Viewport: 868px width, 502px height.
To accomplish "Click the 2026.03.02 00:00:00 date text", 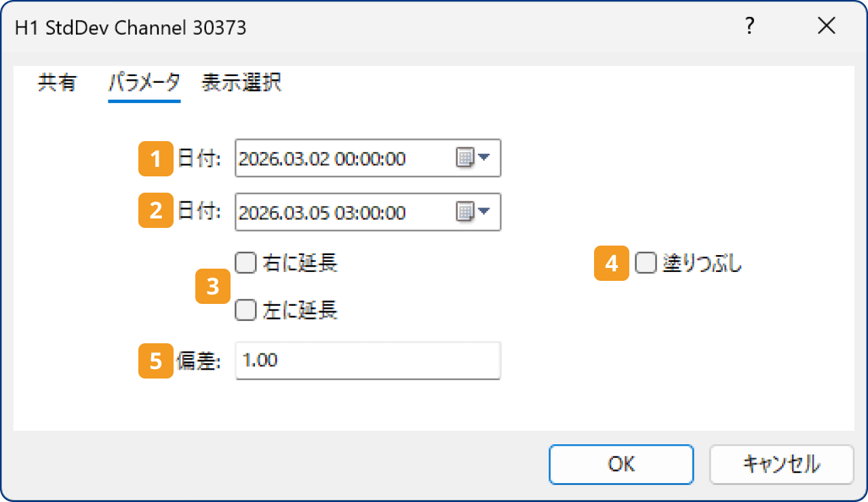I will (x=323, y=159).
